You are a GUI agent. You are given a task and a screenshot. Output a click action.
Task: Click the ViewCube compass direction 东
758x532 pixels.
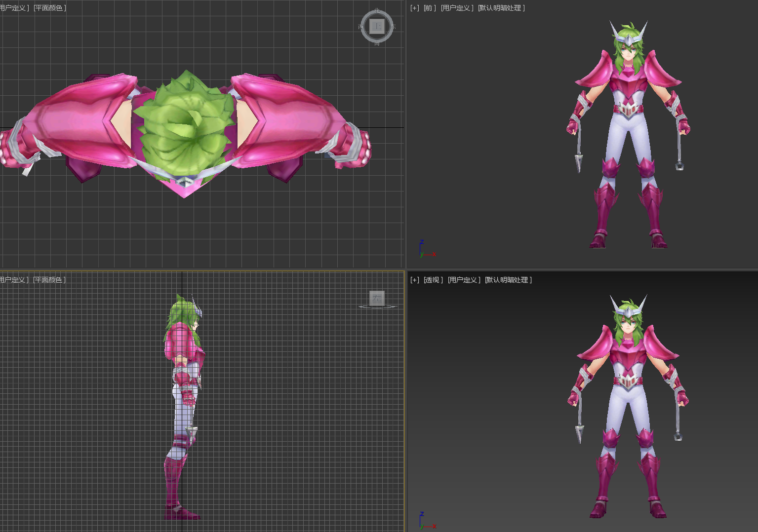pos(393,27)
